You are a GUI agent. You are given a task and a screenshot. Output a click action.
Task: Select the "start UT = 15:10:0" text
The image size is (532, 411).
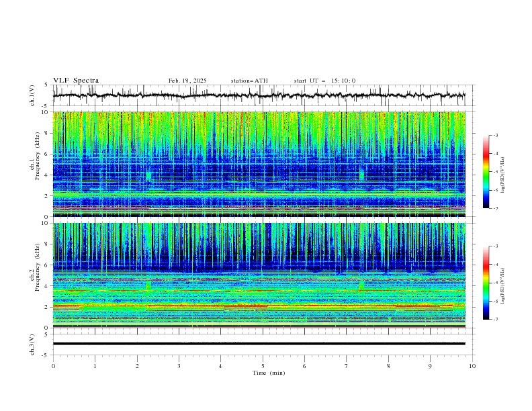coord(324,81)
